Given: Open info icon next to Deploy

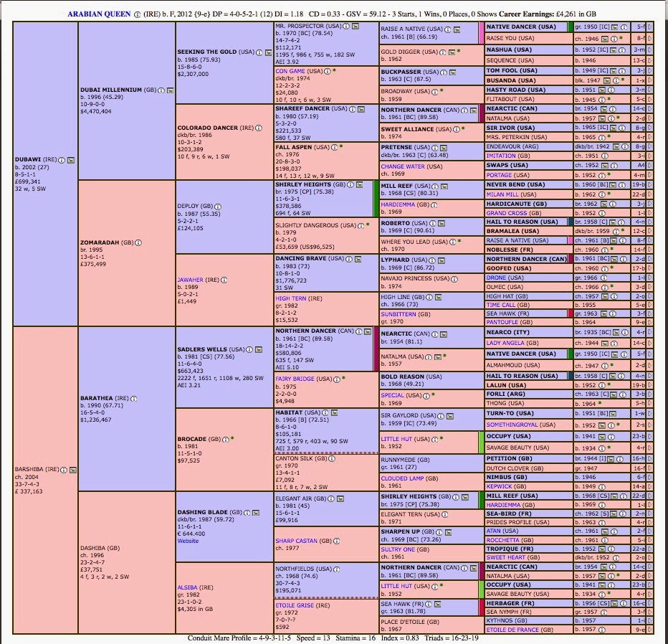Looking at the screenshot, I should coord(218,207).
